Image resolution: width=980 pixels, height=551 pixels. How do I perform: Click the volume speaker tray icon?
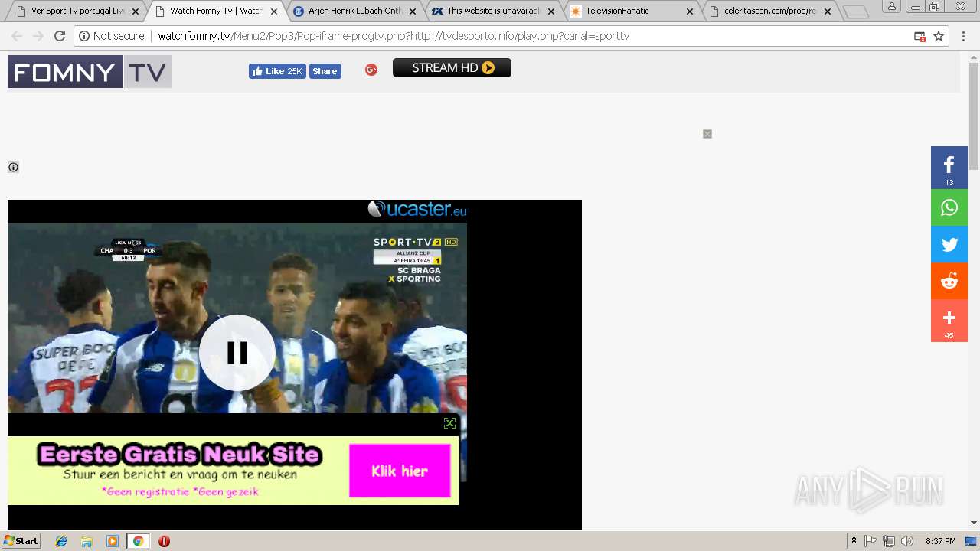907,541
